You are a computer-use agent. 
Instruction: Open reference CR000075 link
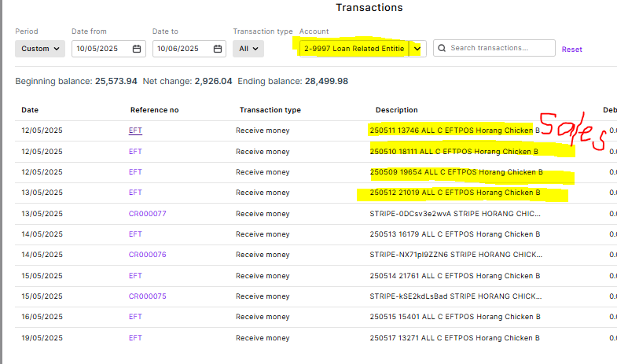pyautogui.click(x=147, y=296)
